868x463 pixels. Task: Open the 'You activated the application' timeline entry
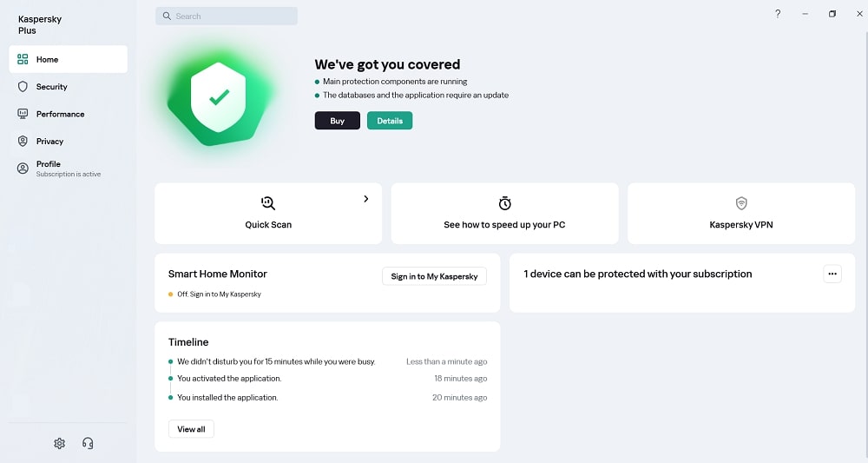coord(229,378)
